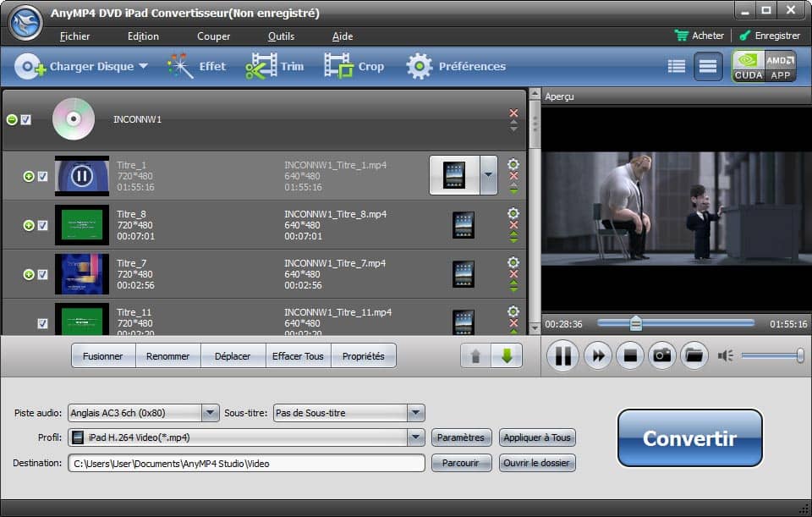Screen dimensions: 812x517
Task: Click the Paramètres button
Action: [460, 437]
